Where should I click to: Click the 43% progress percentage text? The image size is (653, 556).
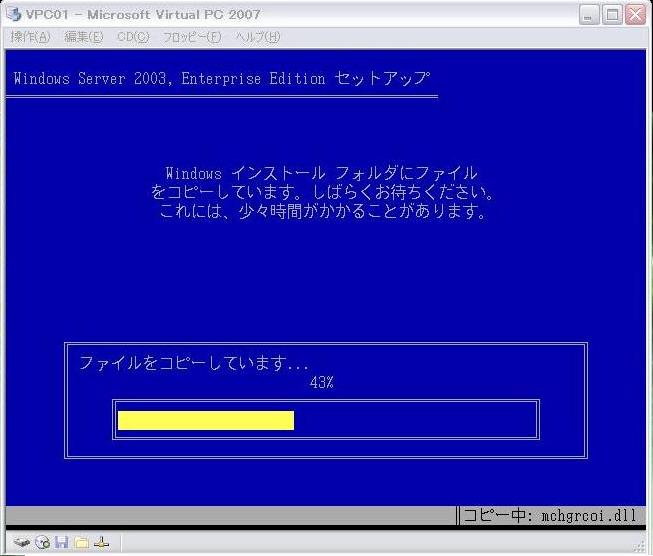322,382
